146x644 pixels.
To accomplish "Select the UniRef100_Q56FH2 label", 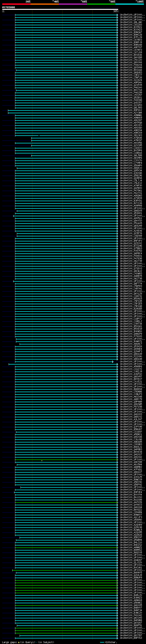I will (x=131, y=485).
